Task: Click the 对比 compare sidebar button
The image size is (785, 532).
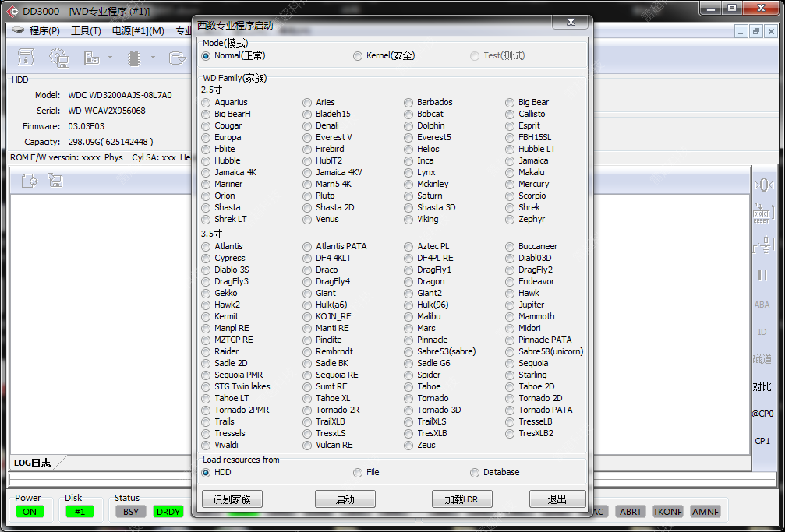Action: (762, 386)
